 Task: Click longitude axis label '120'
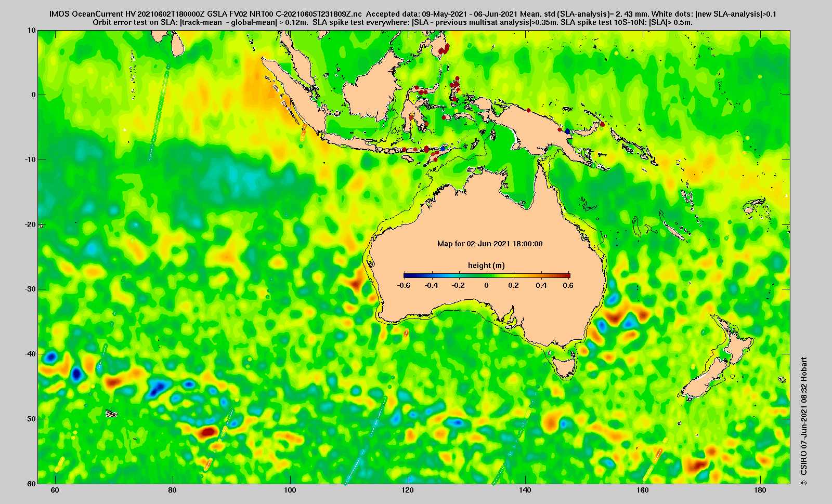[408, 490]
